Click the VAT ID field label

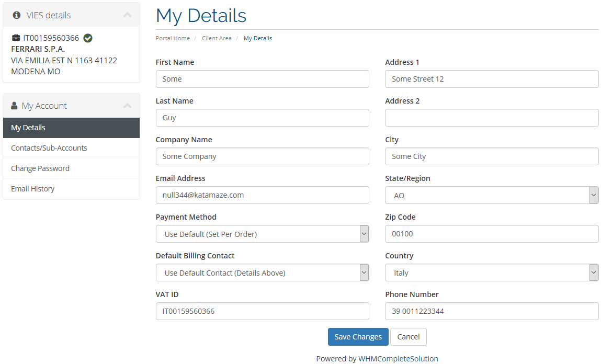pos(167,294)
